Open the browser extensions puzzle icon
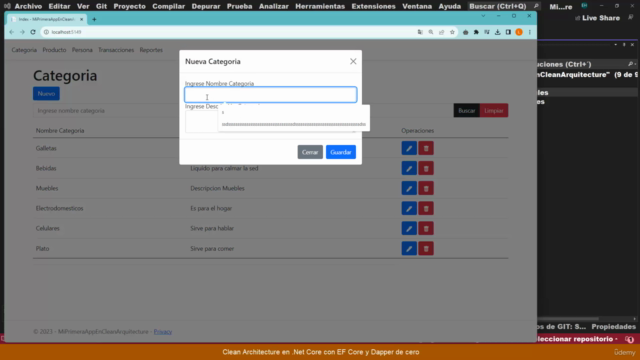 [476, 32]
